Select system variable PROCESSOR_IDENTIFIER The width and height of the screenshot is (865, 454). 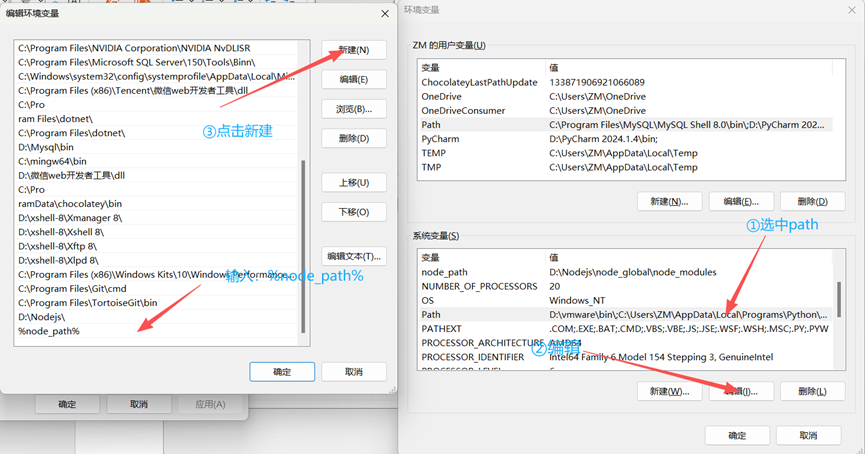point(626,357)
